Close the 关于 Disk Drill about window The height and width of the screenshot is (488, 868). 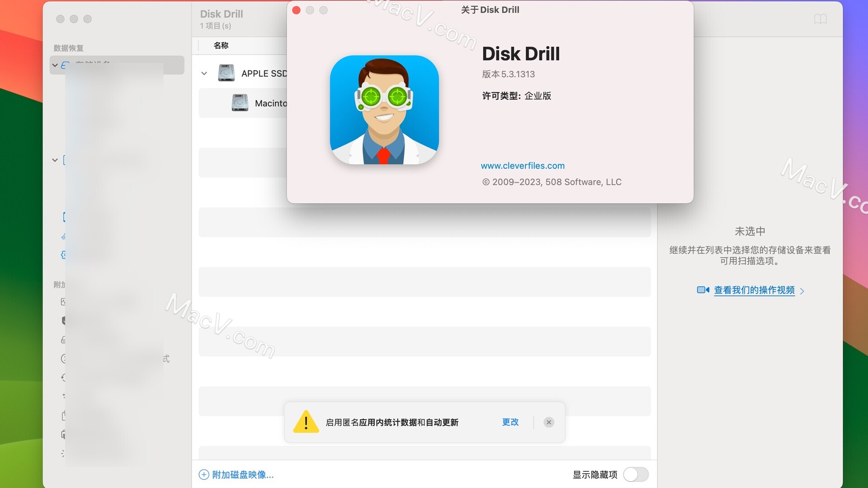(297, 10)
